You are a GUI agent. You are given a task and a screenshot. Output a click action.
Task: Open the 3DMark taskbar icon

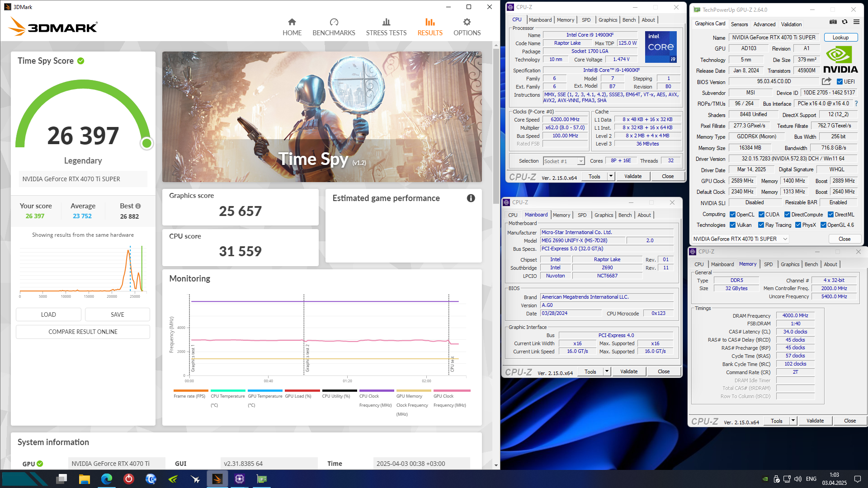[217, 479]
